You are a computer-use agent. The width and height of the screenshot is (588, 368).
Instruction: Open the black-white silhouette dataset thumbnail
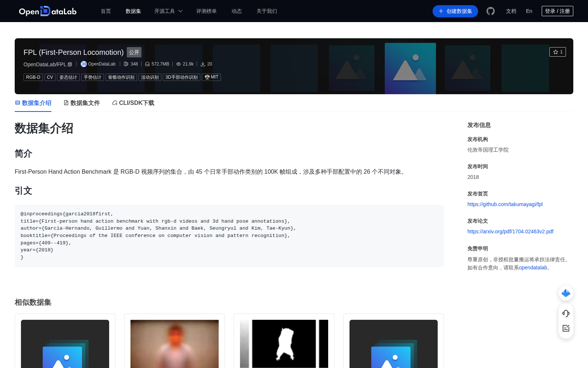tap(284, 344)
